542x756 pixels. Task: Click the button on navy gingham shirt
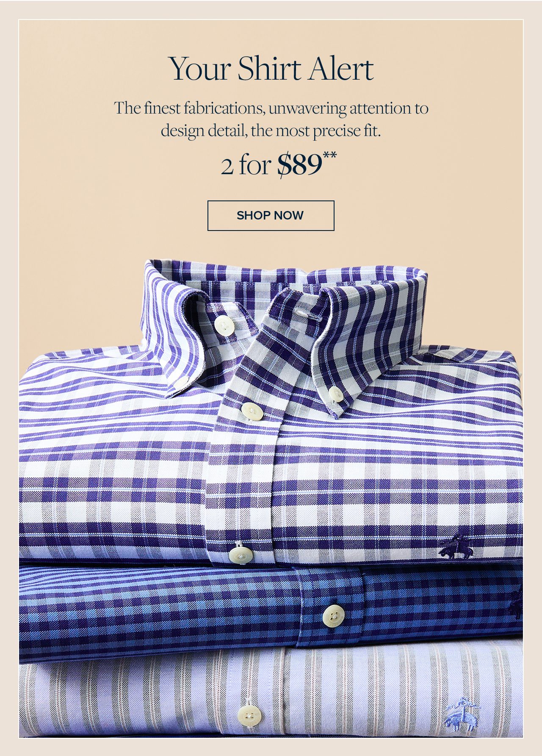coord(334,615)
